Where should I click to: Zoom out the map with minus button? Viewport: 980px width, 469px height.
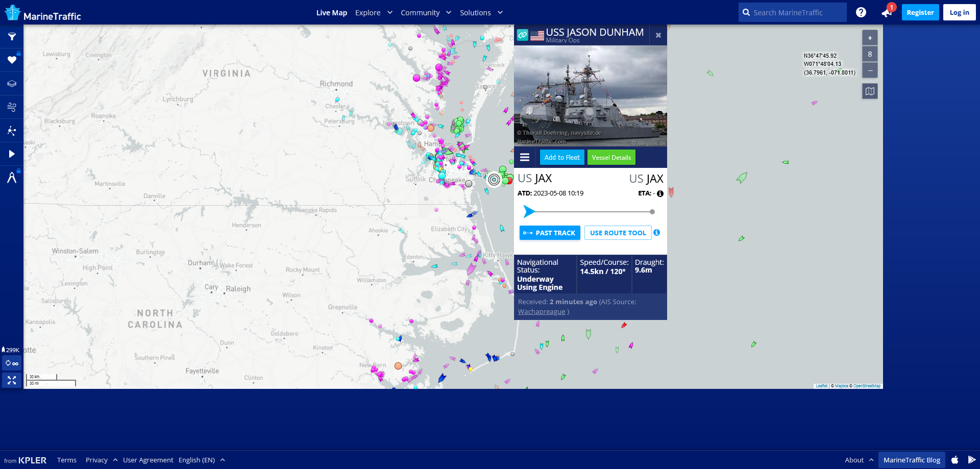pos(870,70)
